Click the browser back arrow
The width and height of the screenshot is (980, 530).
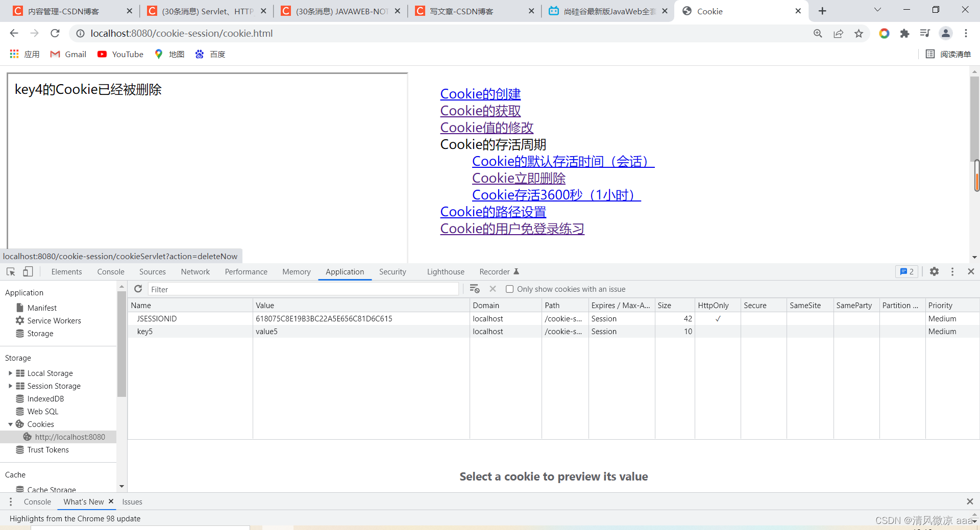(x=14, y=33)
